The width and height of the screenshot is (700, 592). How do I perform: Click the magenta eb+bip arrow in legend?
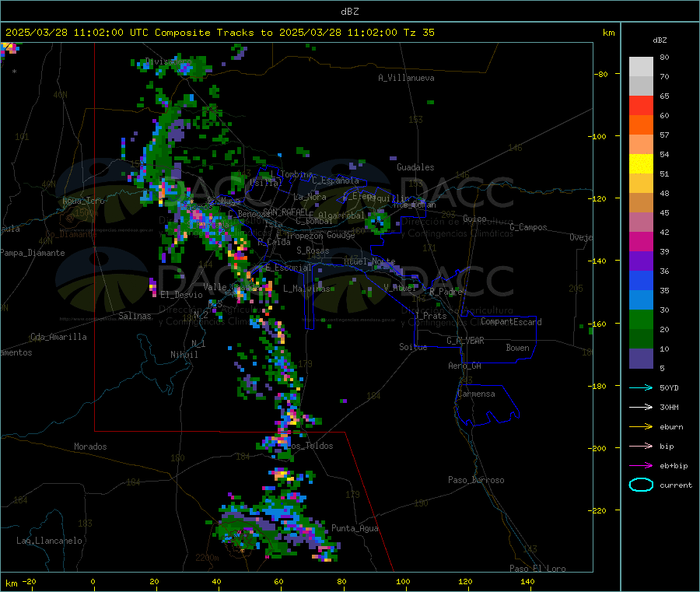coord(641,466)
